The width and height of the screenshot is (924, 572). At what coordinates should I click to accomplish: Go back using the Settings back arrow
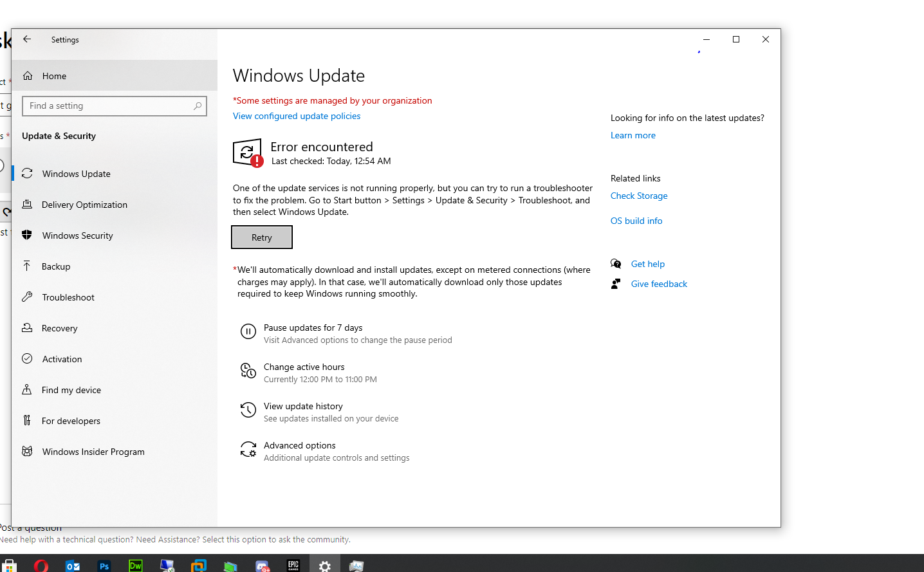(x=27, y=39)
